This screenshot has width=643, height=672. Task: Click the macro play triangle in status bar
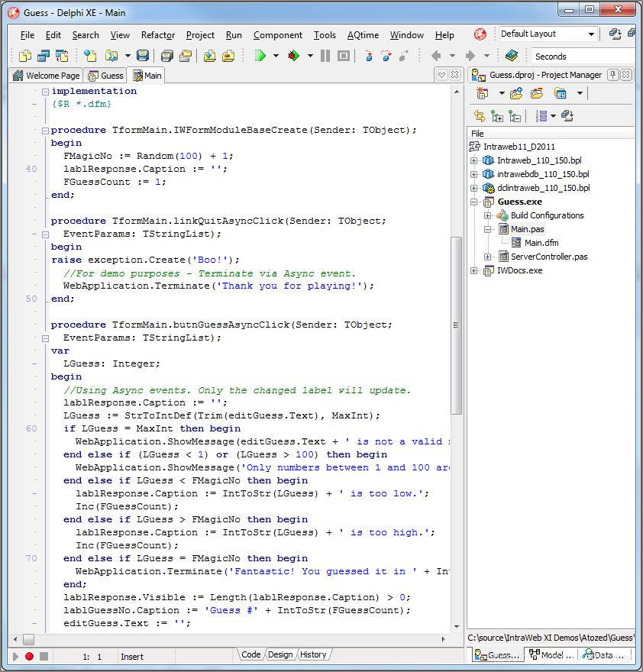[x=15, y=656]
